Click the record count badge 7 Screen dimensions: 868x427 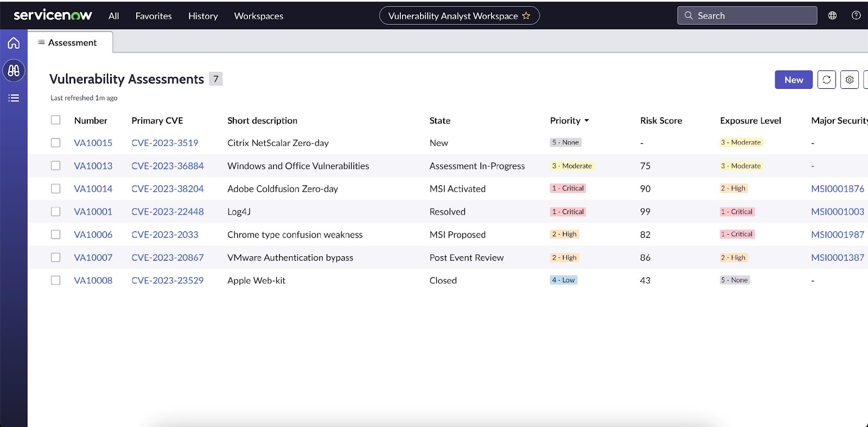click(215, 79)
